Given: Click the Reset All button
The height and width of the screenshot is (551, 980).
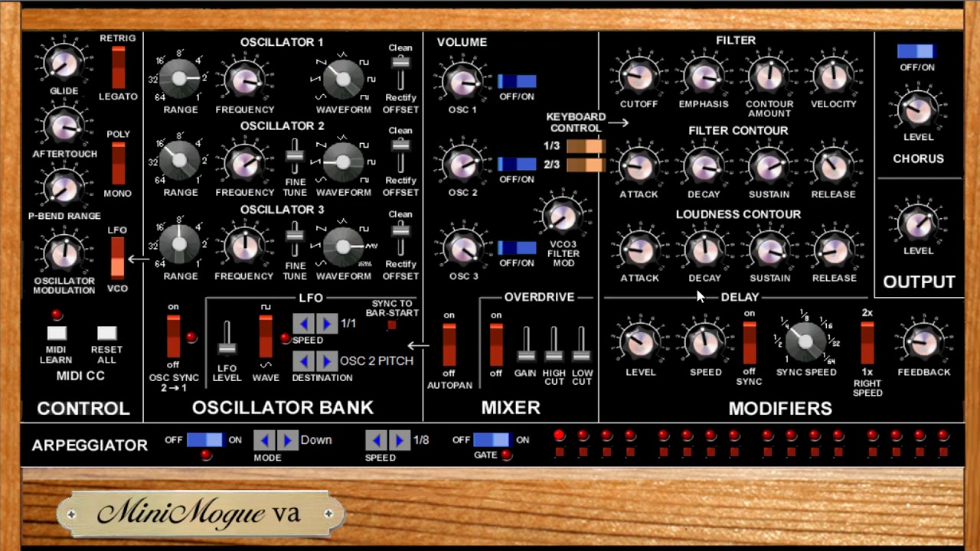Looking at the screenshot, I should click(107, 333).
